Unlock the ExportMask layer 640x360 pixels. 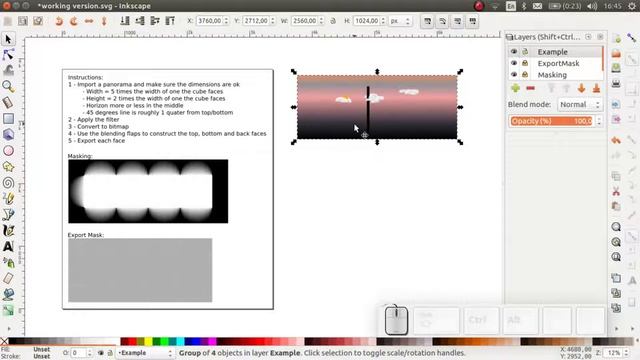click(x=525, y=63)
